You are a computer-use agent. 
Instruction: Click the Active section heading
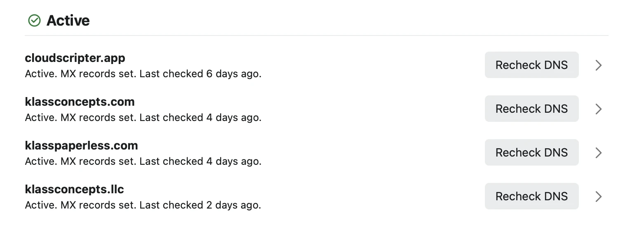pos(68,20)
